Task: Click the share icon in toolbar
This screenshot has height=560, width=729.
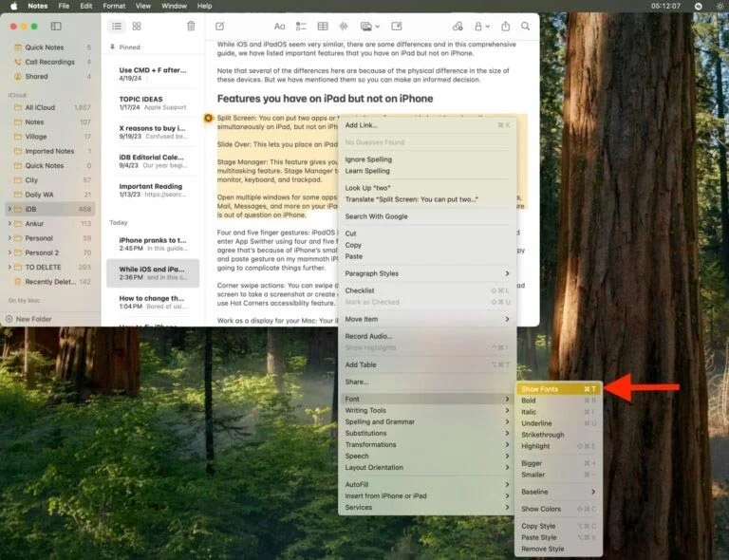Action: 505,27
